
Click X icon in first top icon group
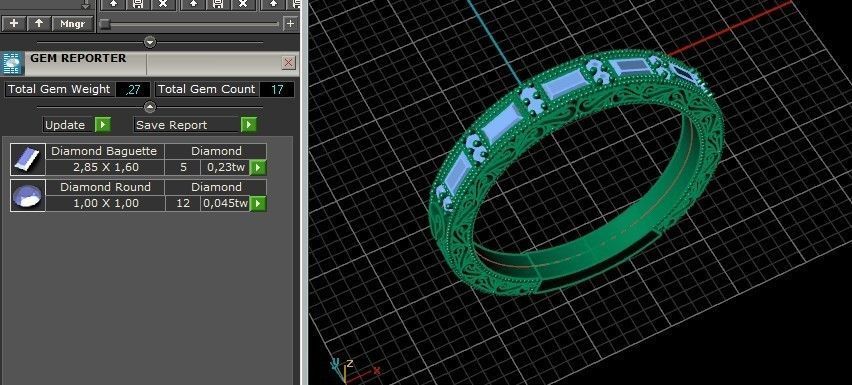click(x=162, y=4)
